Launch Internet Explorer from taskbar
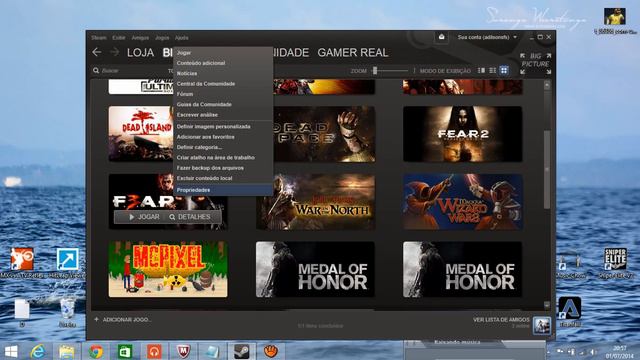This screenshot has width=640, height=360. (x=38, y=351)
